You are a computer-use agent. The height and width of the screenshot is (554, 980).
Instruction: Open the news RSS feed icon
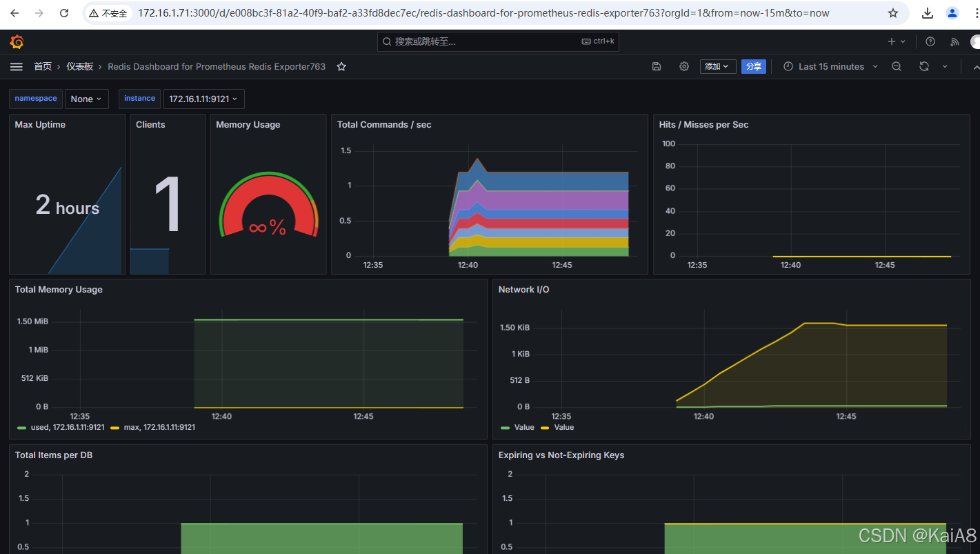pos(954,42)
